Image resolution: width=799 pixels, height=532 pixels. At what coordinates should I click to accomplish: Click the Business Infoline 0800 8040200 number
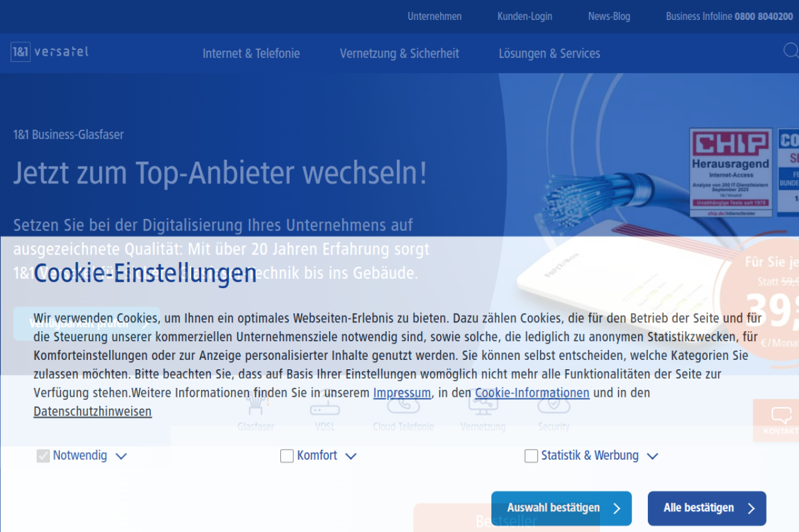(730, 16)
